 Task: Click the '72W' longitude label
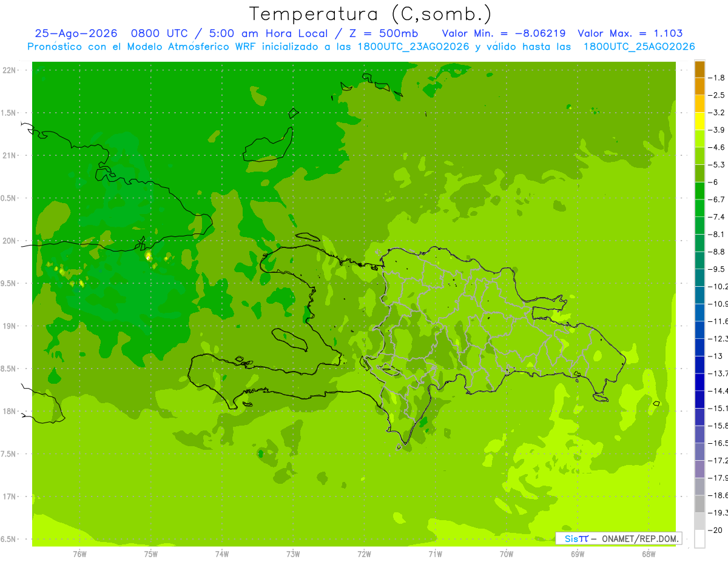(364, 554)
